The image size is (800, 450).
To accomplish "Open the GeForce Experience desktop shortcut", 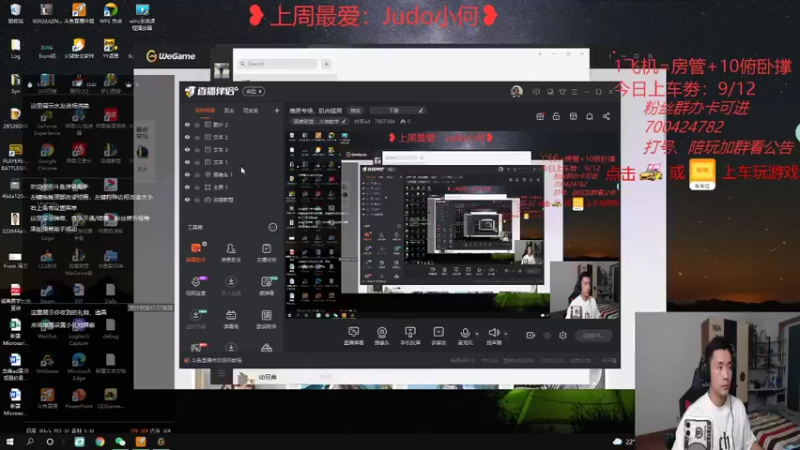I will 47,122.
